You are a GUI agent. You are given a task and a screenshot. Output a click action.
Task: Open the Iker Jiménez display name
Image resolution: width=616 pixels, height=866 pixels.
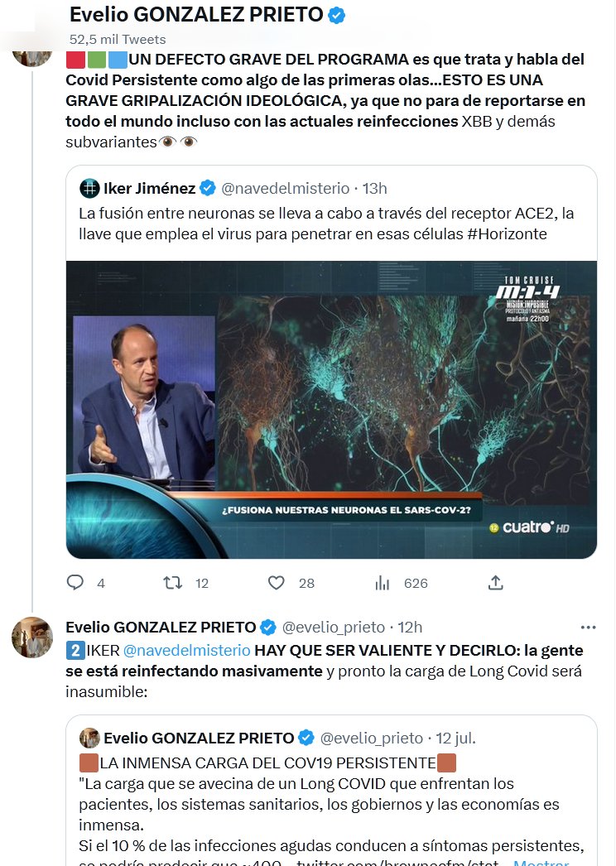tap(150, 188)
